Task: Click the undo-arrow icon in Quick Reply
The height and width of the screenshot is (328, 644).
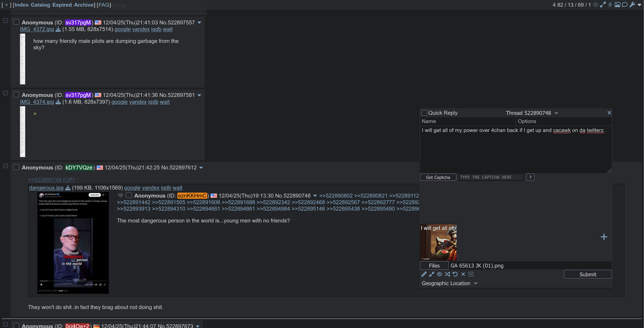Action: pyautogui.click(x=455, y=274)
